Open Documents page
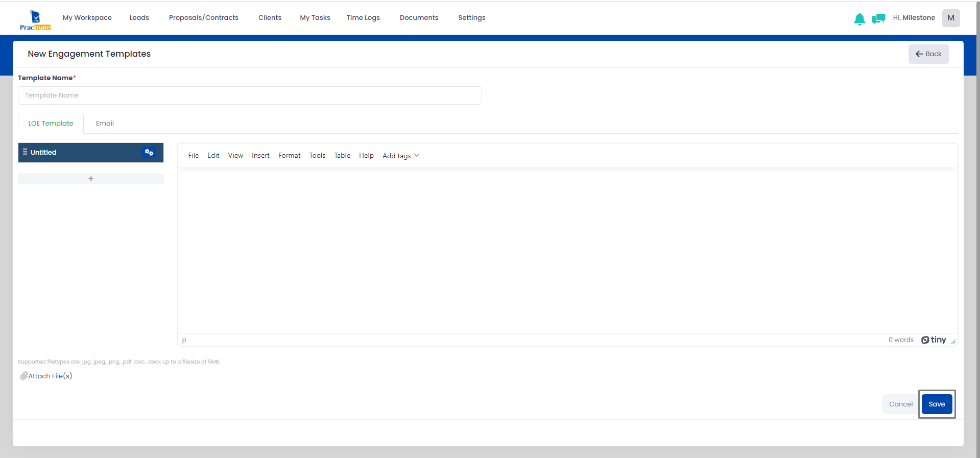Image resolution: width=980 pixels, height=458 pixels. [419, 17]
